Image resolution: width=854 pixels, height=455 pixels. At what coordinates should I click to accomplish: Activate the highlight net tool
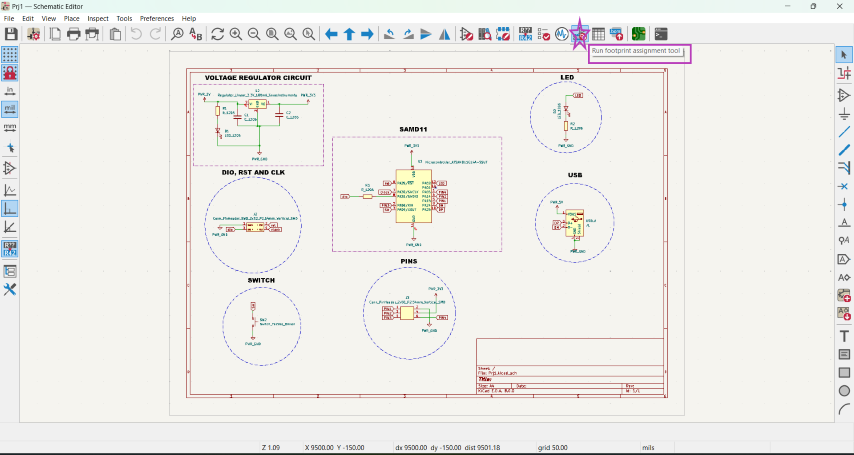[x=844, y=73]
